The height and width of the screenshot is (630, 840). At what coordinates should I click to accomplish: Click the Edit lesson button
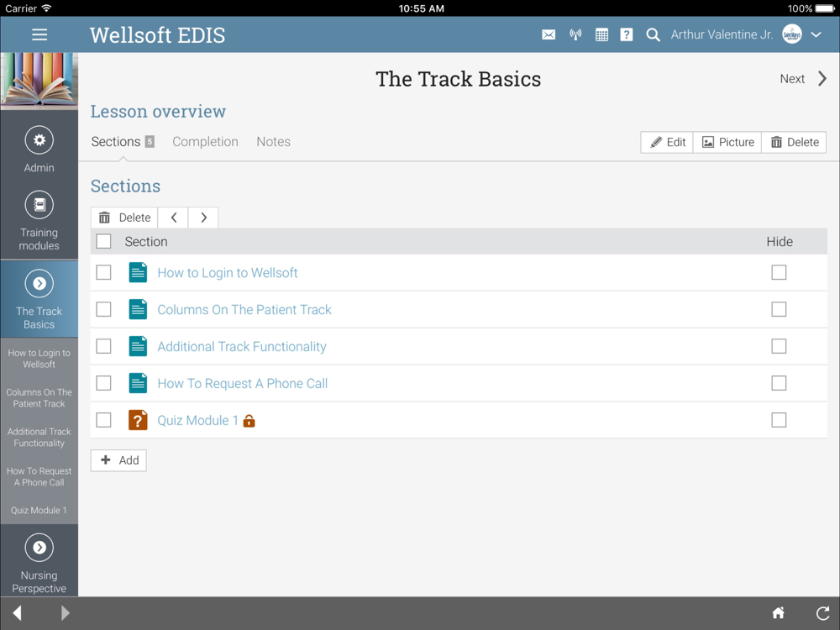click(x=667, y=142)
